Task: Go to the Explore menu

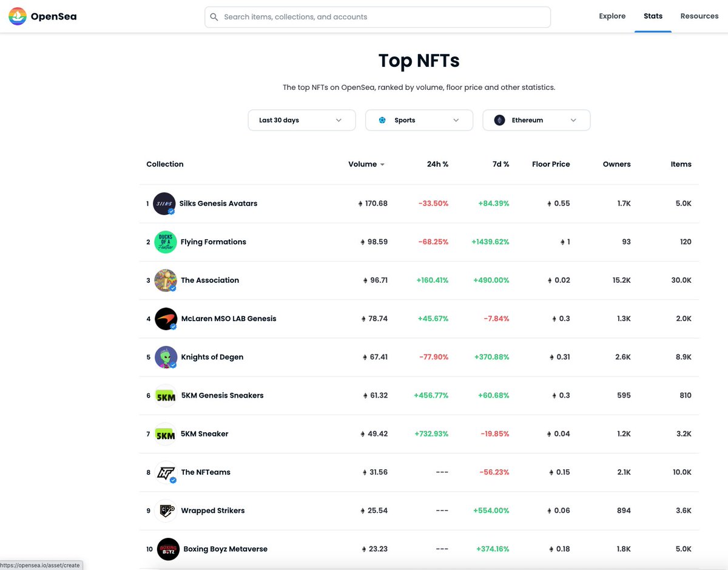Action: pos(612,16)
